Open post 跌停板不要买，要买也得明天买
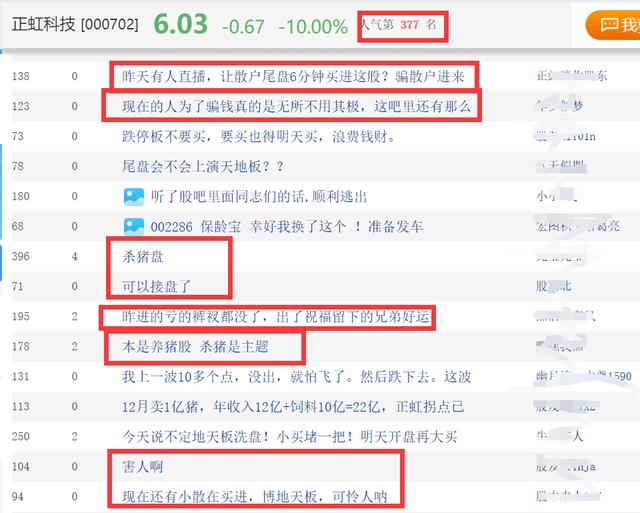The height and width of the screenshot is (513, 640). pyautogui.click(x=258, y=136)
